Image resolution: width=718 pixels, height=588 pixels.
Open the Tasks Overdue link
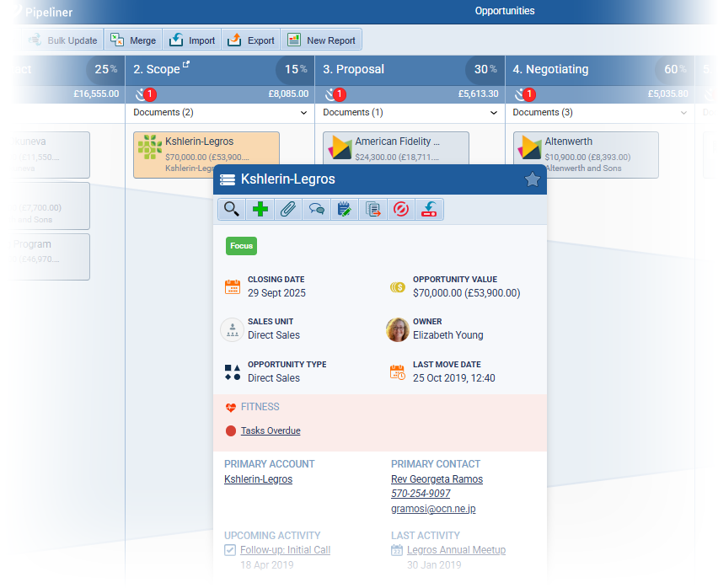coord(271,431)
